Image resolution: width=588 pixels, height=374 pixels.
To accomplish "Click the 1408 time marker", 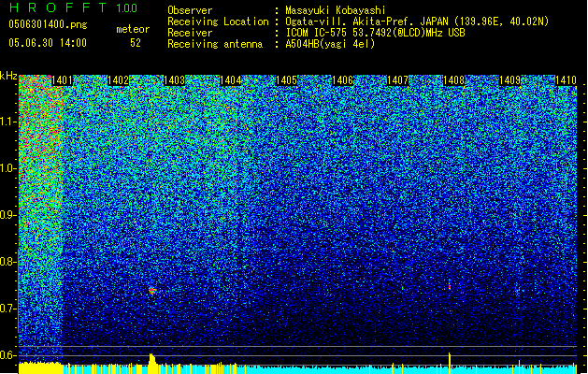I will (x=453, y=80).
